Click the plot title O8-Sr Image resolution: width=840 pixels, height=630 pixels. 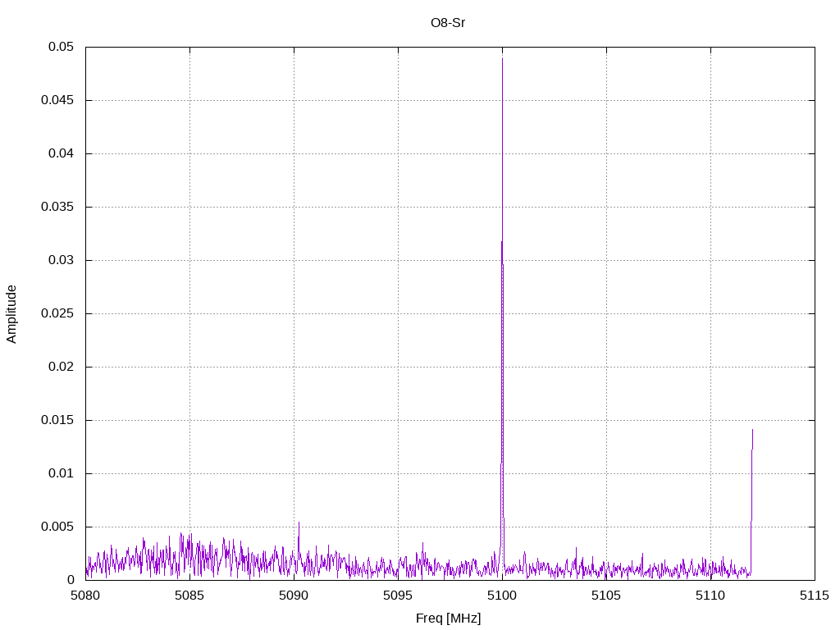[448, 23]
